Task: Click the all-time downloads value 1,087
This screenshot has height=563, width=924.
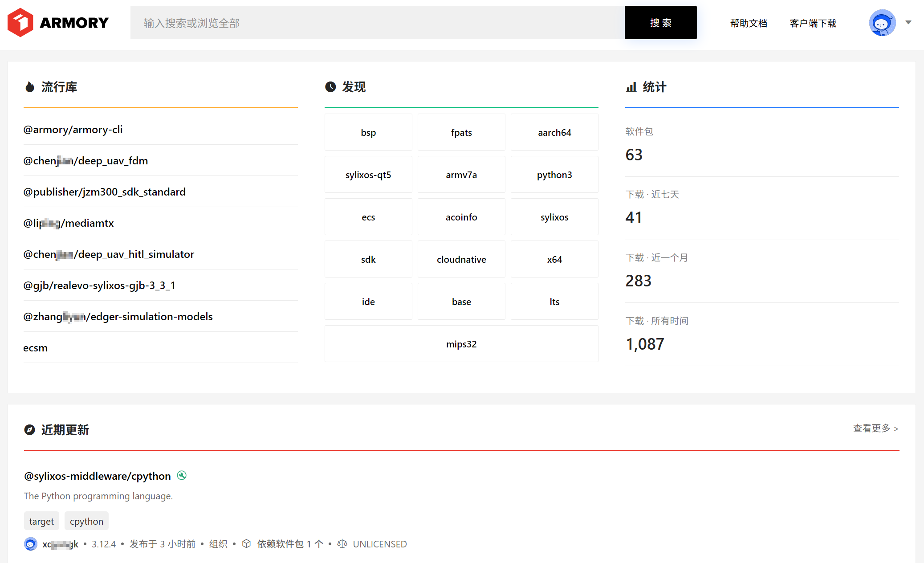Action: [645, 344]
